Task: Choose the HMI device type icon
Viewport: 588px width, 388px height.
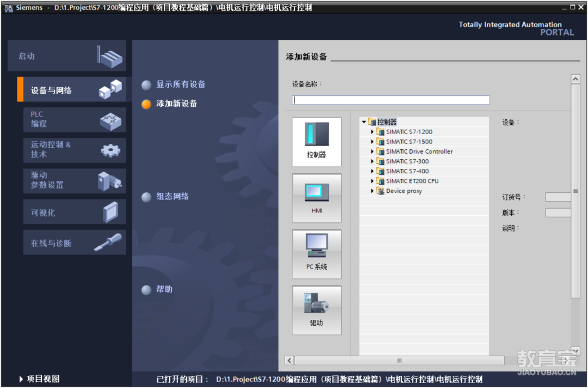Action: [316, 197]
